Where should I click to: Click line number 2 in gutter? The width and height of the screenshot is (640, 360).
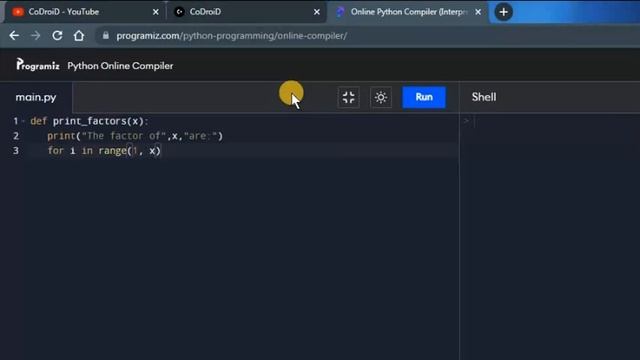(16, 136)
